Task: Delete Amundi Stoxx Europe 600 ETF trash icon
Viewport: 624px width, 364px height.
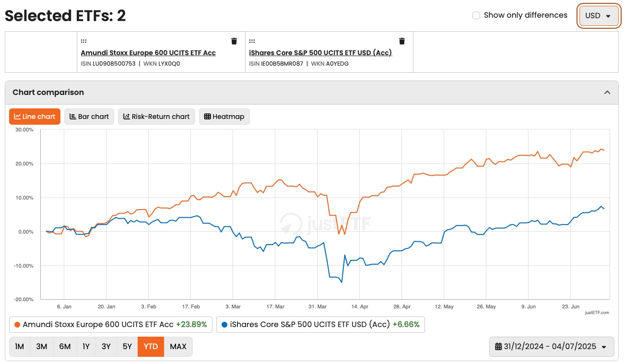Action: tap(234, 41)
